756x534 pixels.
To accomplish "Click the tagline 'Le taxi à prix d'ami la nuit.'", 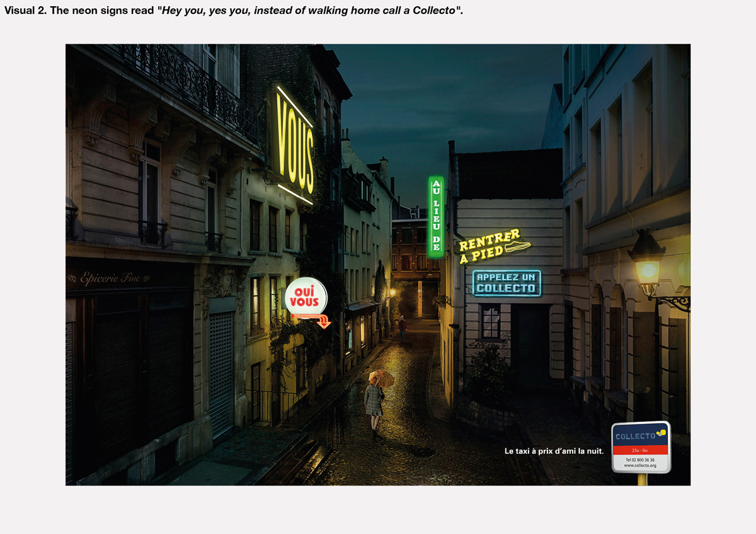I will (x=554, y=451).
